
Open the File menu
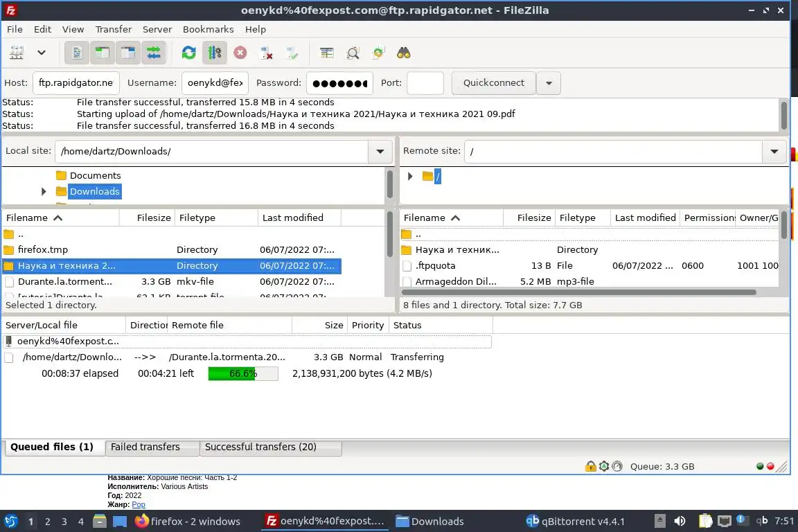click(15, 29)
